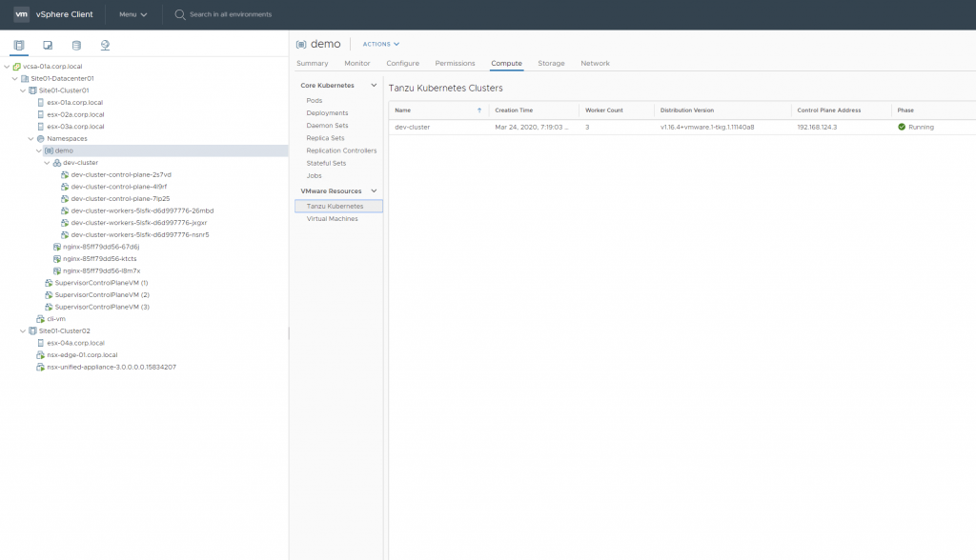Open Replication Controllers in side navigation
The image size is (976, 560).
coord(342,150)
